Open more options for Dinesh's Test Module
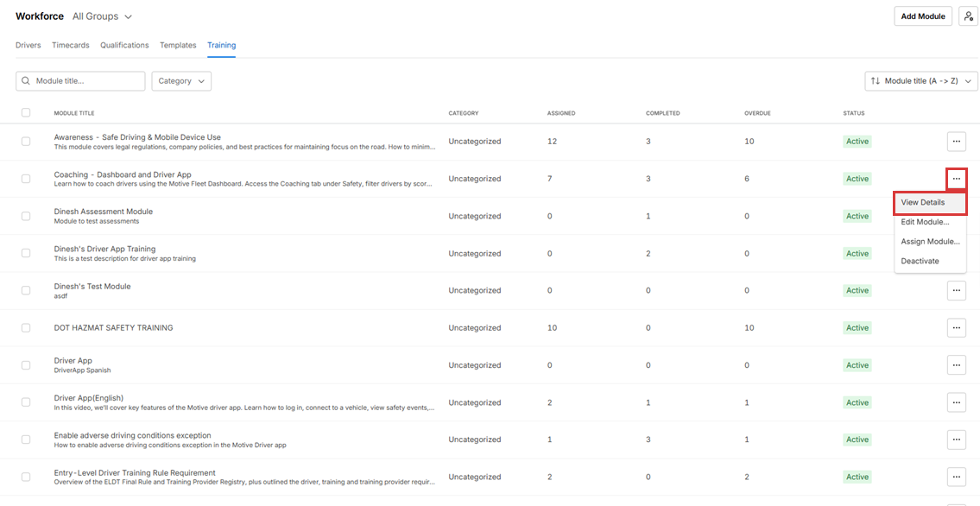This screenshot has height=506, width=980. coord(956,291)
